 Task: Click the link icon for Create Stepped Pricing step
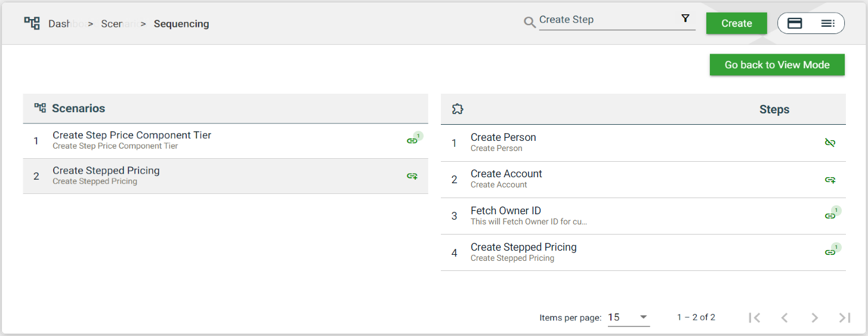(830, 252)
